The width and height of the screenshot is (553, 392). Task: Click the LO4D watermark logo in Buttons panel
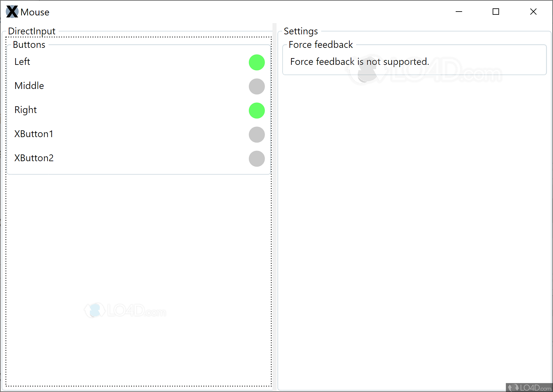point(125,310)
